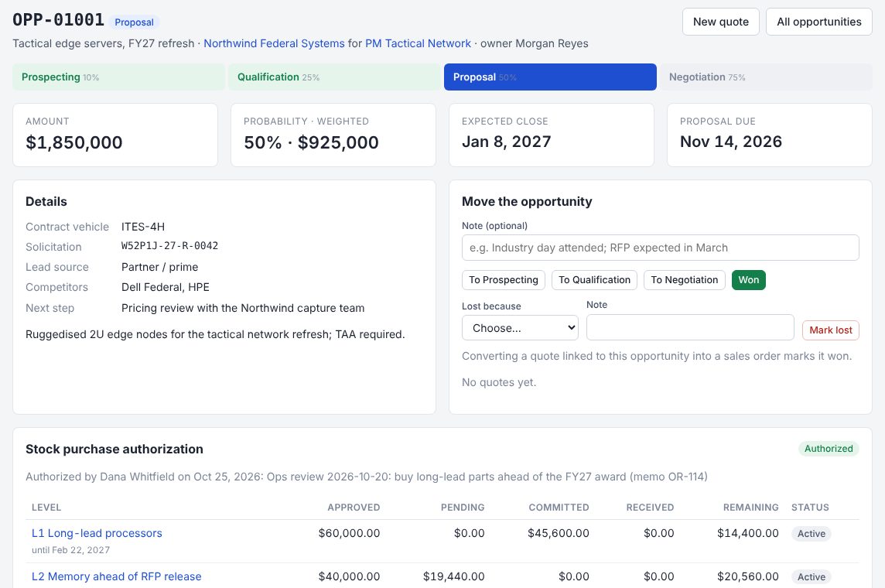Click the LEVEL column header
Viewport: 885px width, 588px height.
click(46, 508)
